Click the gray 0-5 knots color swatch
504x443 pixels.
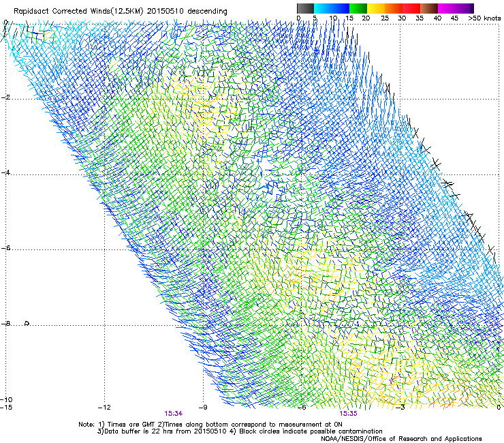pyautogui.click(x=305, y=8)
